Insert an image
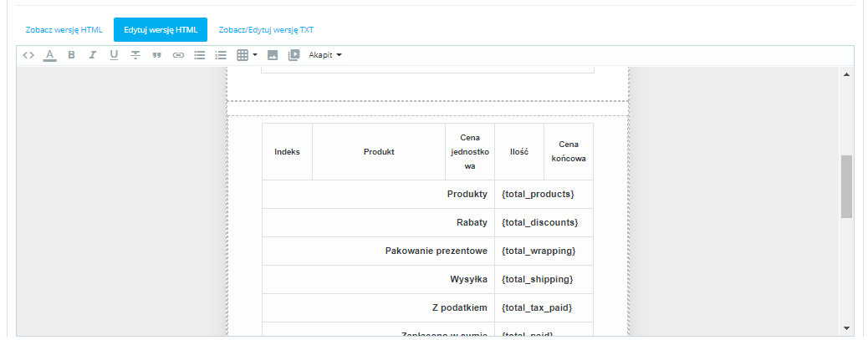Viewport: 868px width, 340px height. [273, 55]
